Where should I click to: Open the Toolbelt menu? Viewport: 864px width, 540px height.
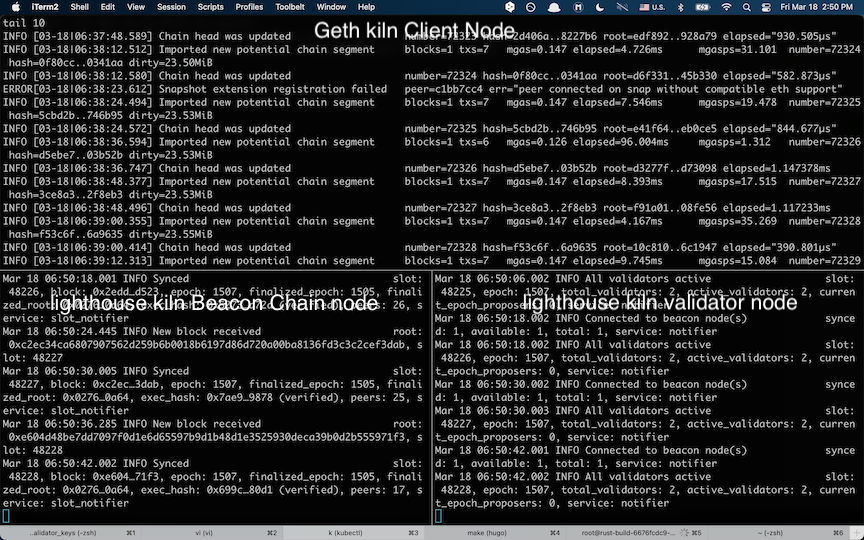(290, 7)
